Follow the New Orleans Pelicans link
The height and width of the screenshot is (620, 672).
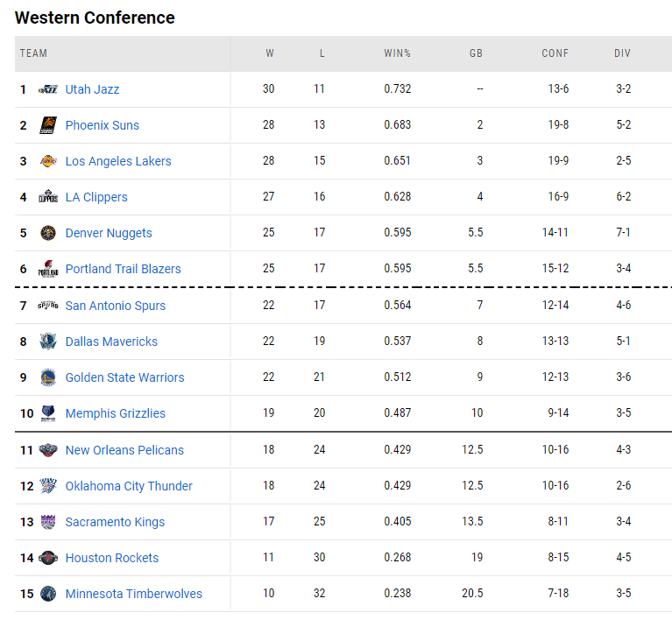click(x=124, y=450)
